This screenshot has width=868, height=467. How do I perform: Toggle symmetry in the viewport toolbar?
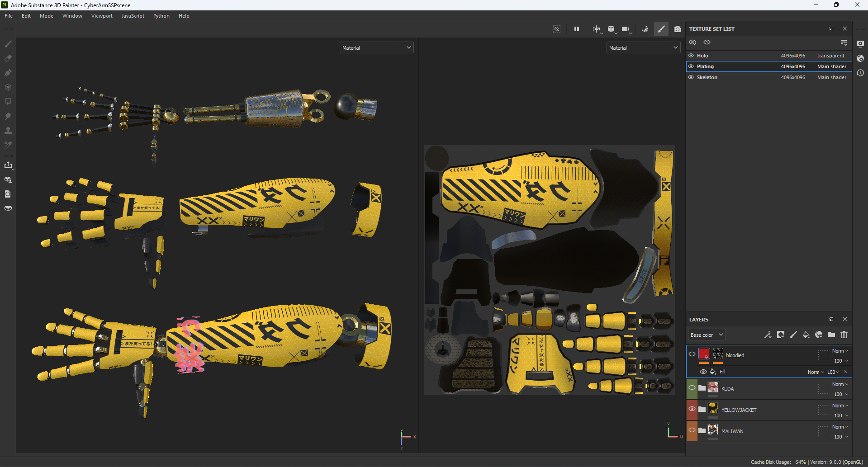597,29
